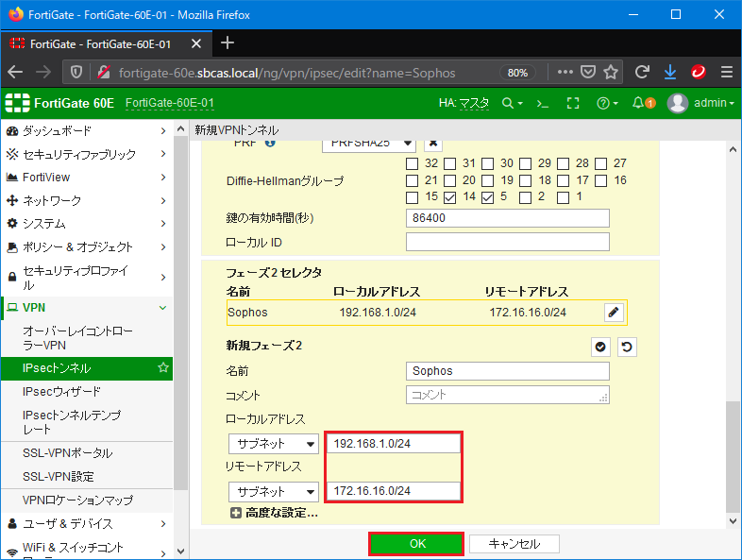Image resolution: width=742 pixels, height=560 pixels.
Task: Enable Diffie-Hellman group 19
Action: click(488, 180)
